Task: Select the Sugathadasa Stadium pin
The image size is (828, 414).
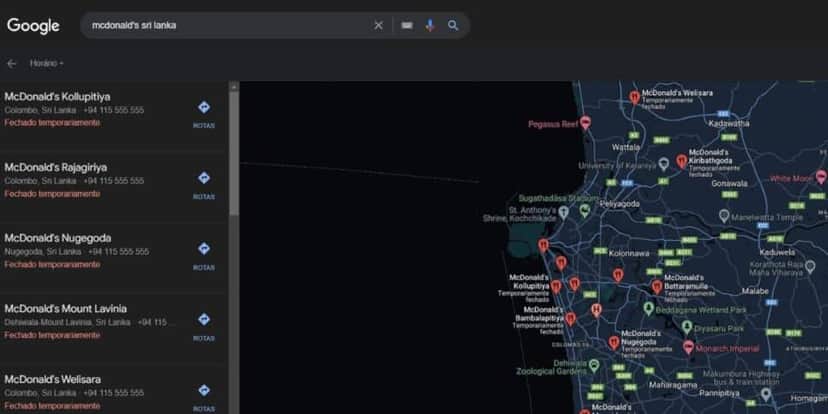Action: pos(584,211)
